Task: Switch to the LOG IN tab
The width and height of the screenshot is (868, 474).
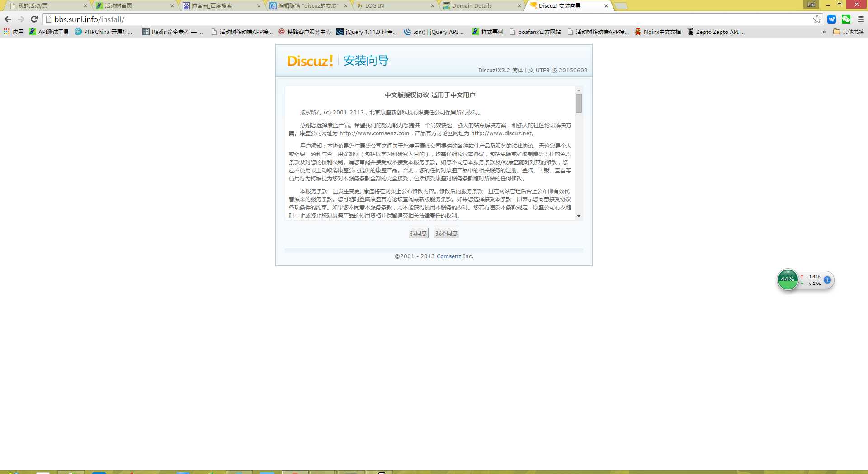Action: pos(394,6)
